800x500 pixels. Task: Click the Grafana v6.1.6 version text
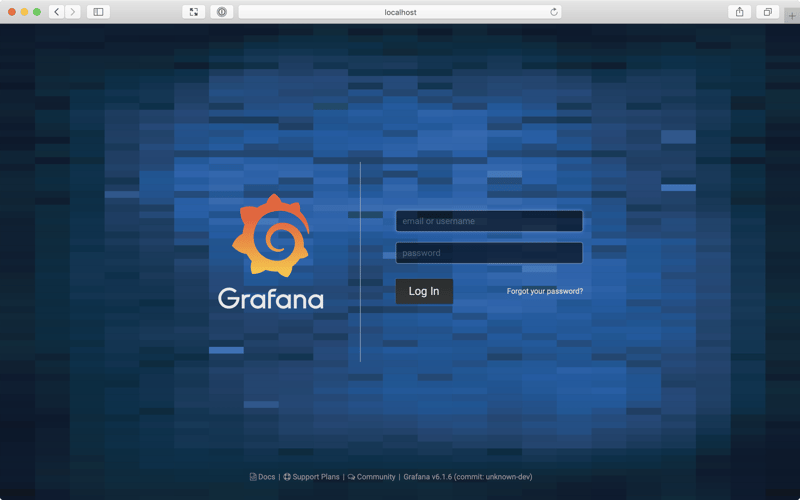point(468,477)
